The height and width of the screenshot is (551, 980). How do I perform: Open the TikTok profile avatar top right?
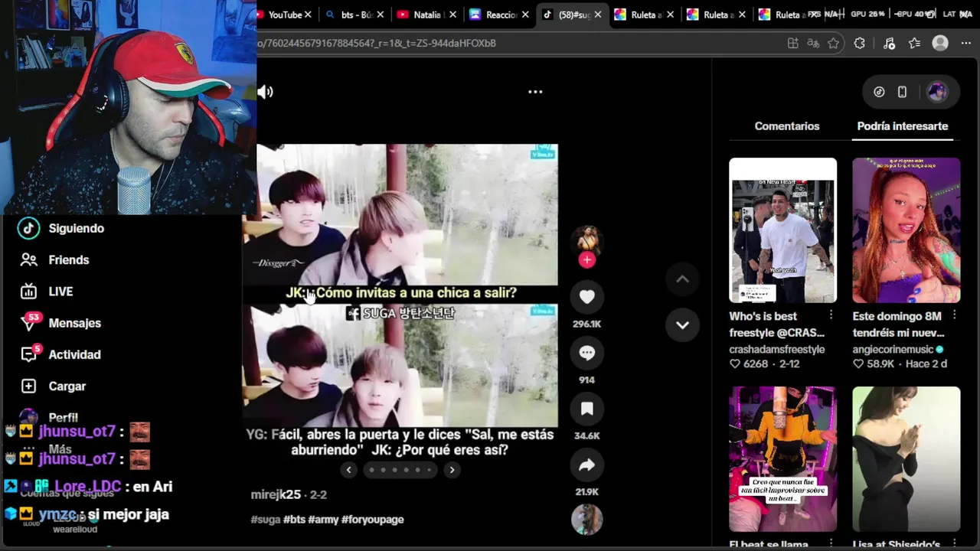pos(937,92)
